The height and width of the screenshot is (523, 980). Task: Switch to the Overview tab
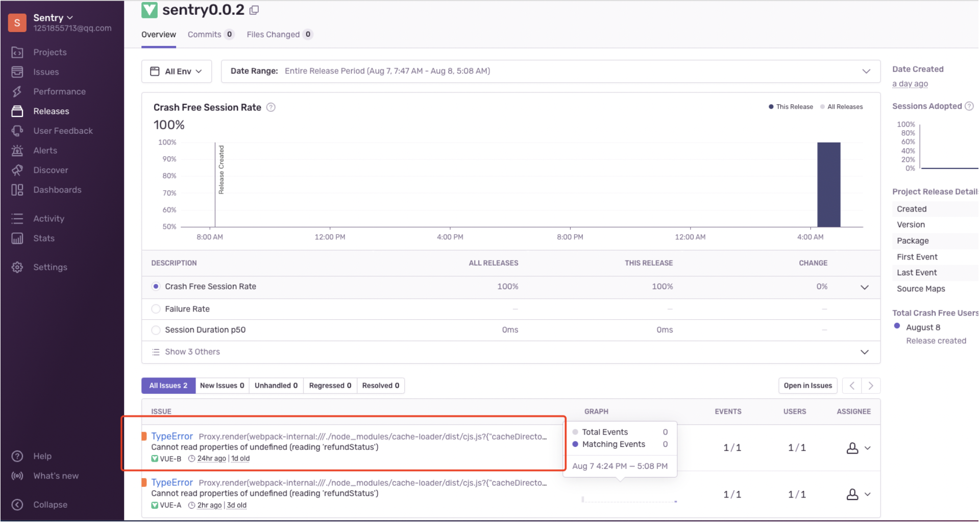(159, 35)
